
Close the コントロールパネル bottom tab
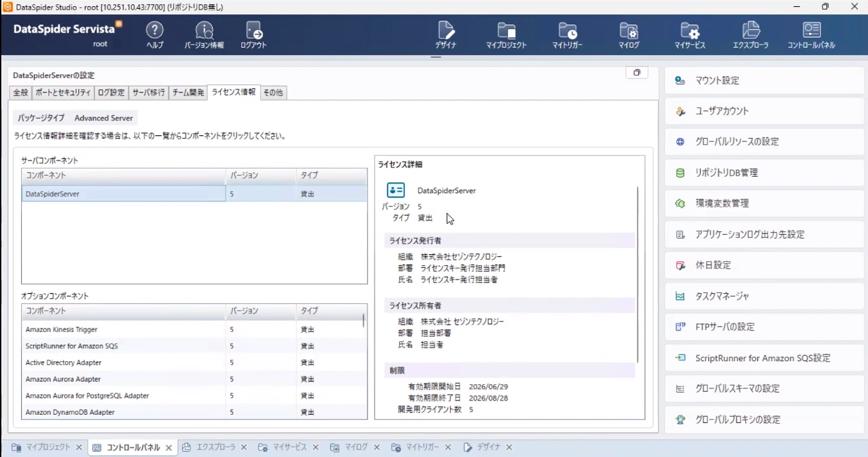[x=169, y=447]
